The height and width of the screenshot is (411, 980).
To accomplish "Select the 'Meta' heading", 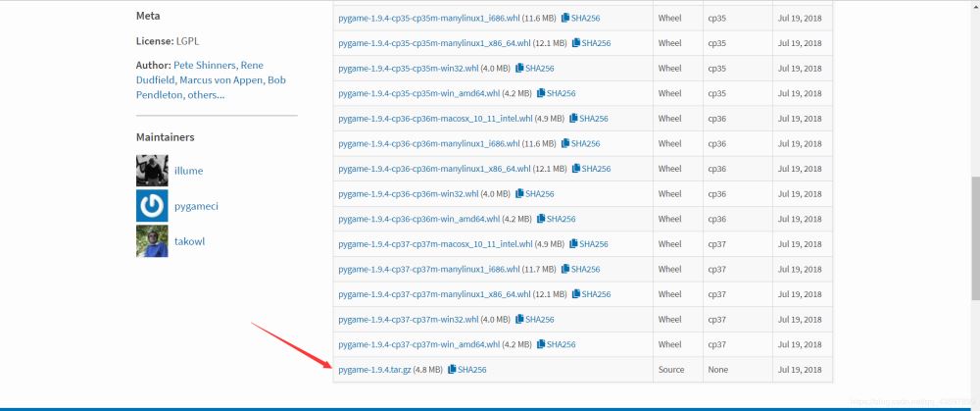I will click(x=148, y=16).
